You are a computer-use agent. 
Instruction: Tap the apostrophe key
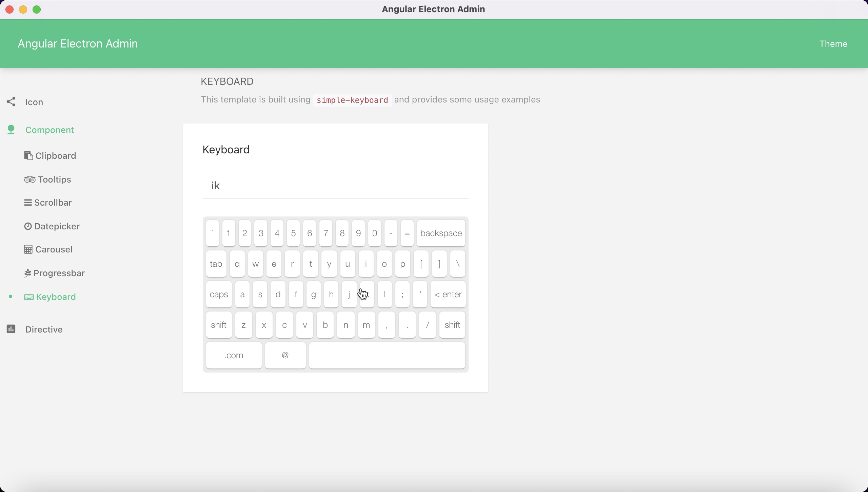click(x=420, y=294)
